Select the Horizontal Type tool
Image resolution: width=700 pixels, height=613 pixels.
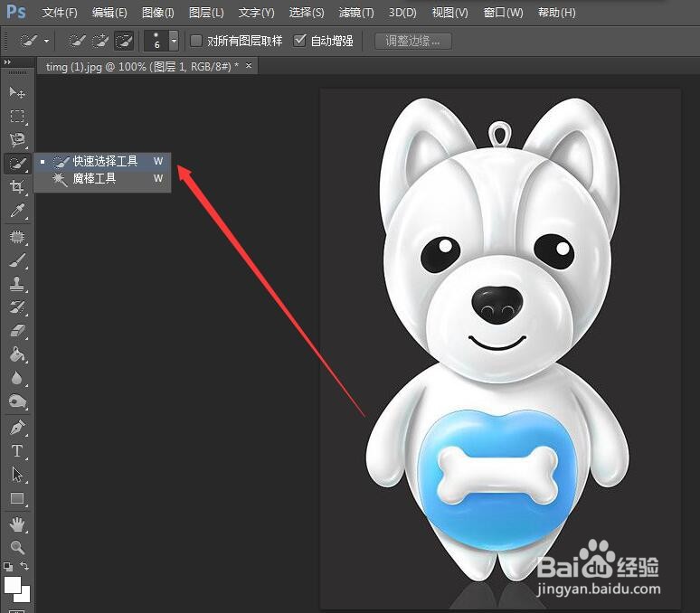click(x=17, y=451)
